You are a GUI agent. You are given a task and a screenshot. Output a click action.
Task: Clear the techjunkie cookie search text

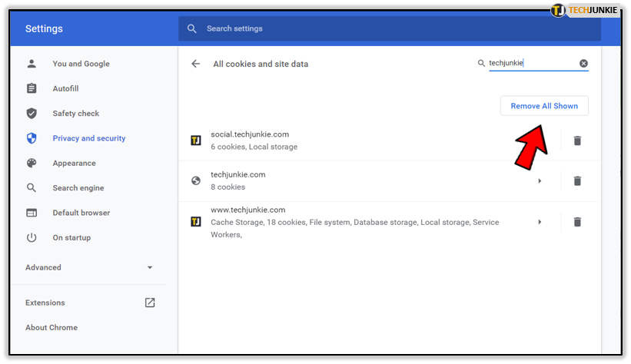(583, 63)
